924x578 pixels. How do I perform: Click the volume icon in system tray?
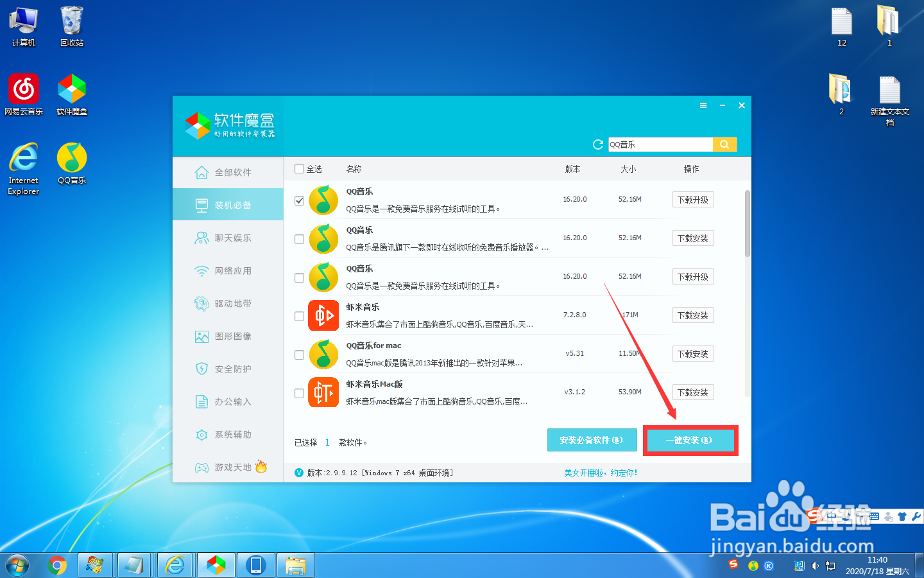815,566
